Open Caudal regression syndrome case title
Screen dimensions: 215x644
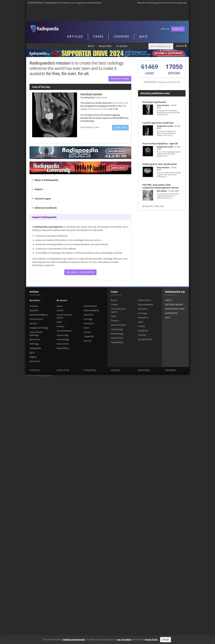point(158,123)
